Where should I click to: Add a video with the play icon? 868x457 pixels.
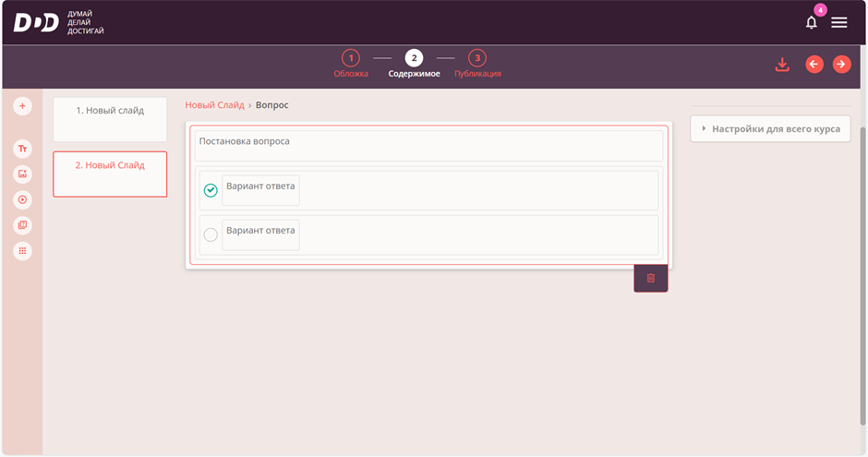(23, 199)
